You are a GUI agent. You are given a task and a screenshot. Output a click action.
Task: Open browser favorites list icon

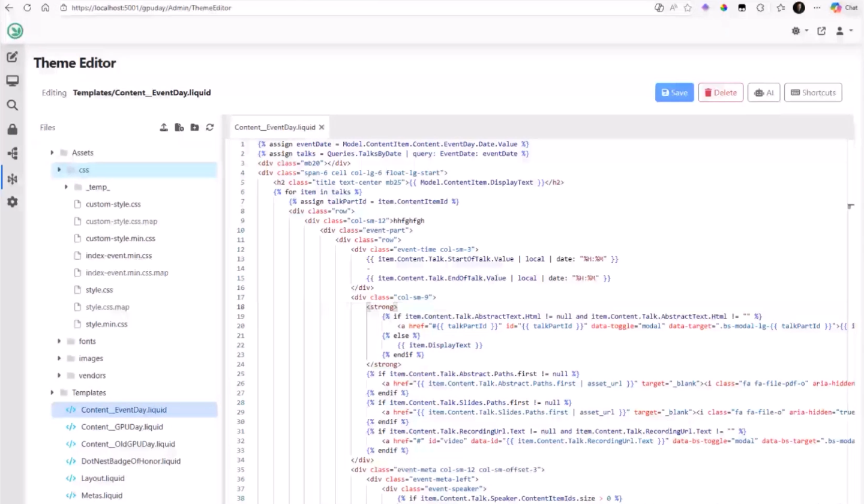[781, 8]
